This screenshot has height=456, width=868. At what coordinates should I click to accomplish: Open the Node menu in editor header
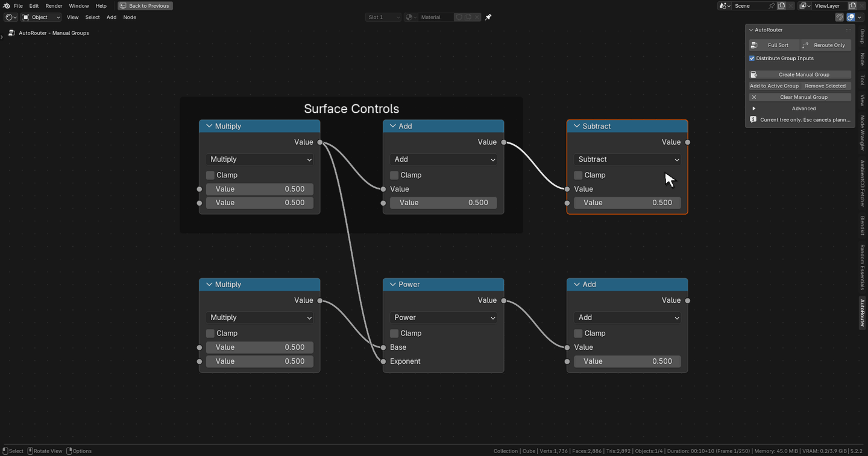[x=130, y=17]
